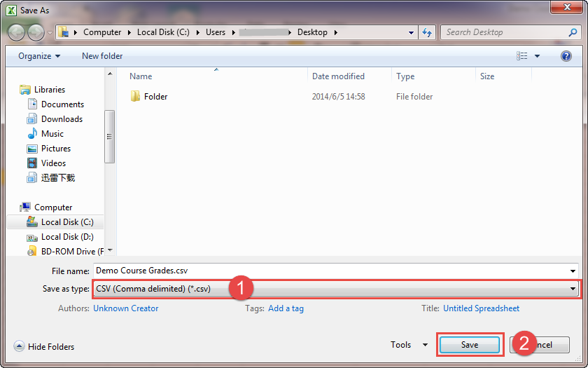Sort files by Date modified column
588x368 pixels.
338,76
